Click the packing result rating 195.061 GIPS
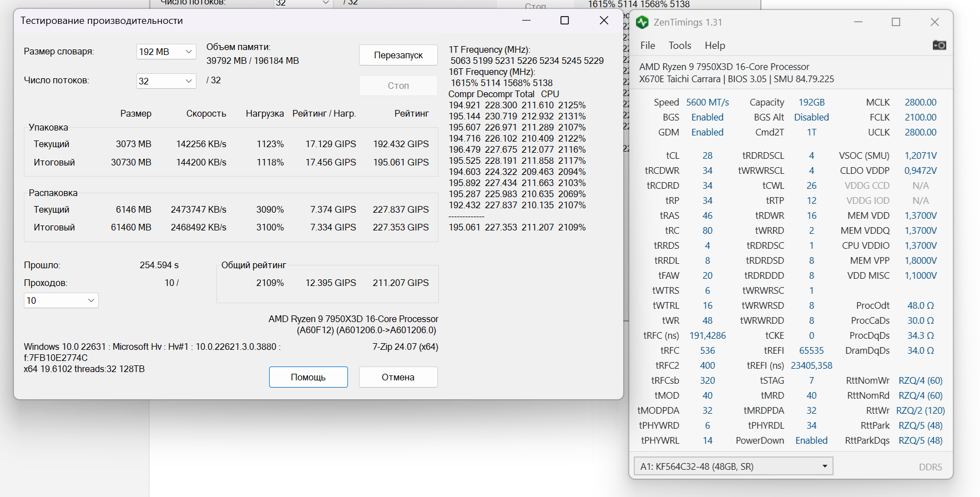Image resolution: width=980 pixels, height=497 pixels. coord(401,162)
